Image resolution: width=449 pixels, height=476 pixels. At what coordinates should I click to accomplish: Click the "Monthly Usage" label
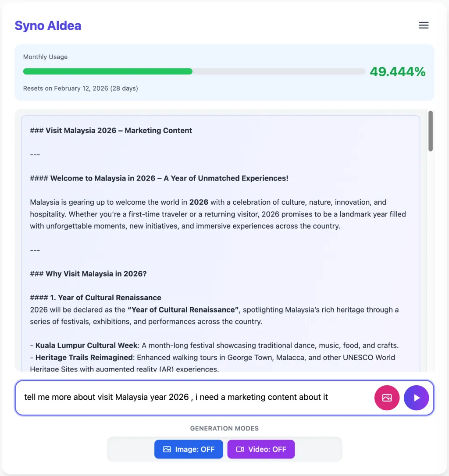[x=45, y=57]
